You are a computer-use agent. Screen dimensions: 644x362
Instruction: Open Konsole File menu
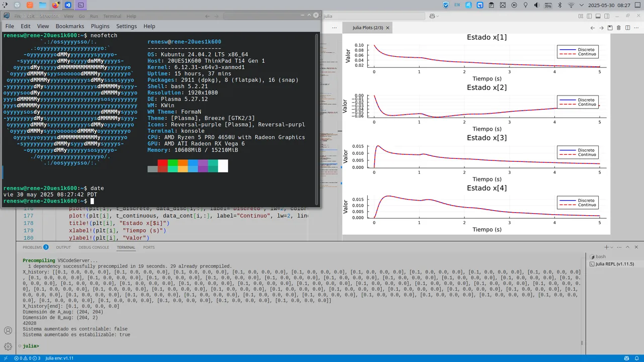(x=10, y=26)
